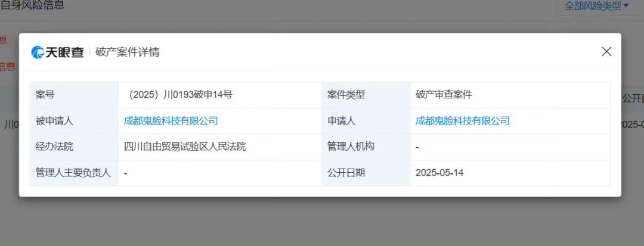Click 自身风险信息 heading in background page
Viewport: 644px width, 246px height.
point(32,5)
